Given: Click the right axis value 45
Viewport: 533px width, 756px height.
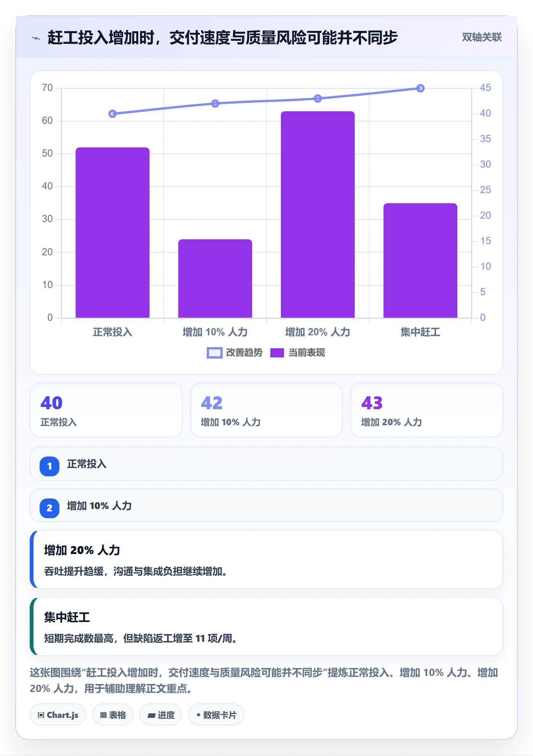Looking at the screenshot, I should click(485, 88).
